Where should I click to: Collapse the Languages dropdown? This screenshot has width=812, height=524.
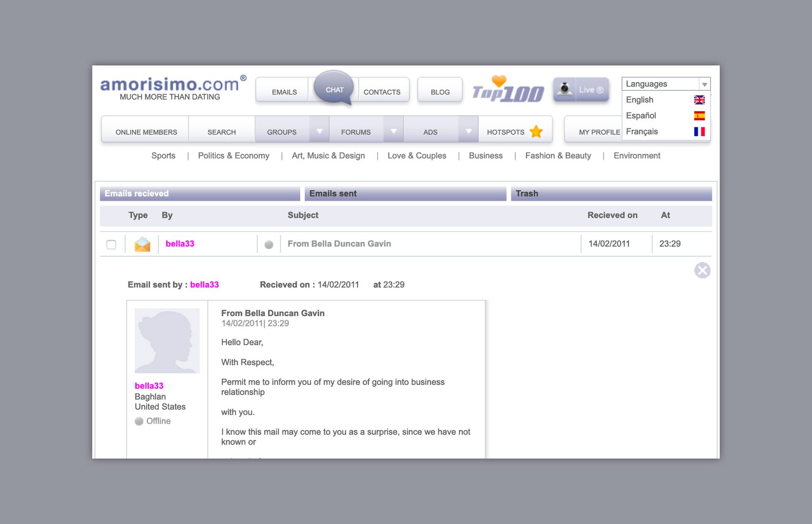[x=704, y=84]
